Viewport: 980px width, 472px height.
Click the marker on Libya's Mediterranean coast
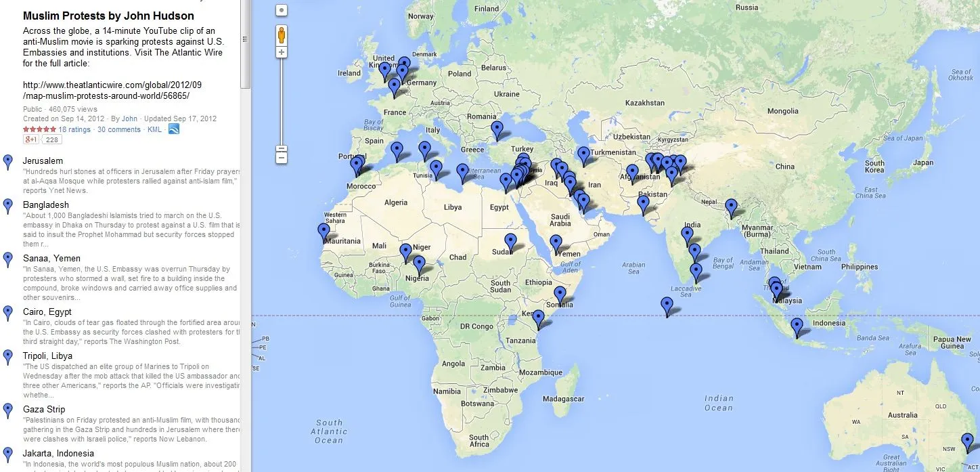[x=462, y=174]
